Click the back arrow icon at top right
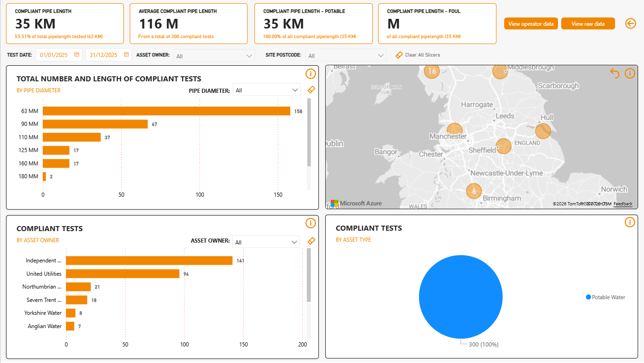Viewport: 644px width, 363px height. click(630, 23)
